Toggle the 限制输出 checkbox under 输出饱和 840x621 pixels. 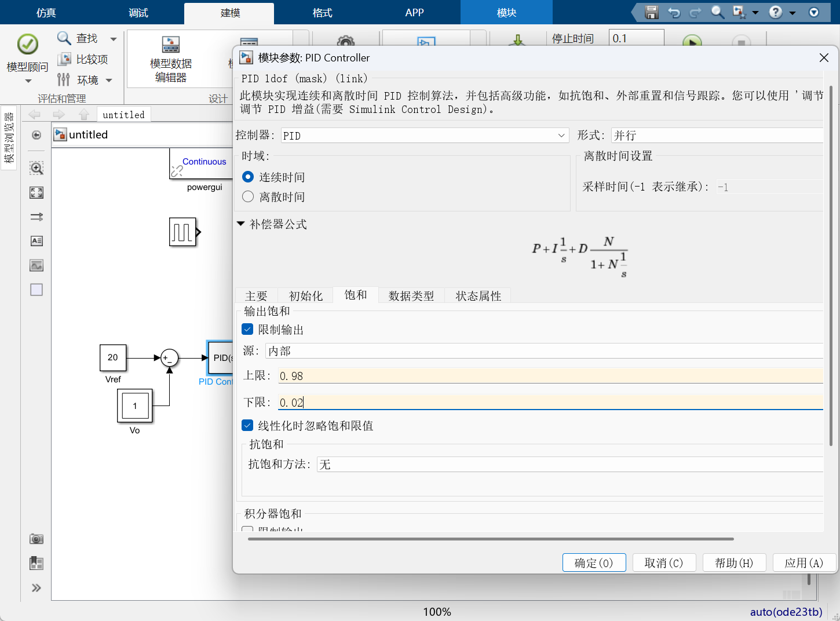pyautogui.click(x=247, y=329)
